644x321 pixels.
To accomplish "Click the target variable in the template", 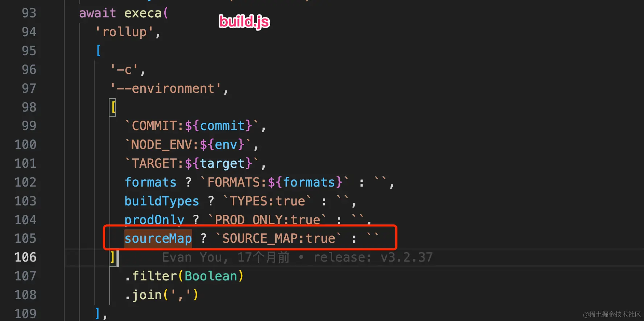I will [222, 164].
